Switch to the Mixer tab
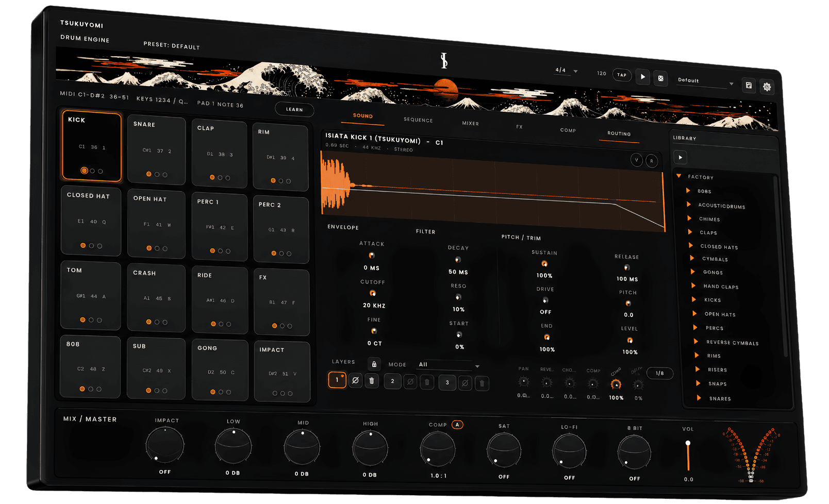 tap(470, 124)
